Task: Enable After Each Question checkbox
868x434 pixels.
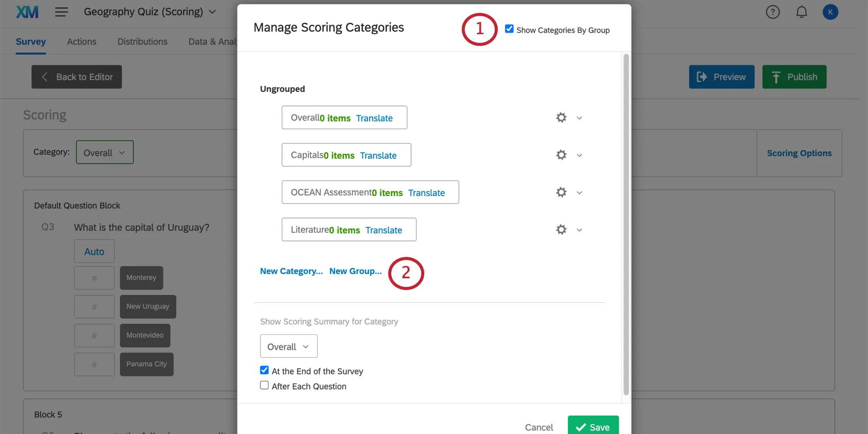Action: coord(264,385)
